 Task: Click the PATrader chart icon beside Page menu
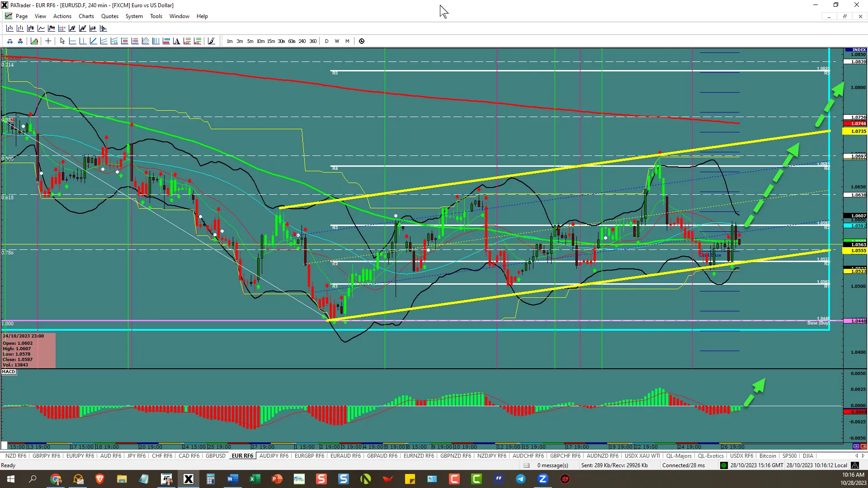pyautogui.click(x=9, y=16)
